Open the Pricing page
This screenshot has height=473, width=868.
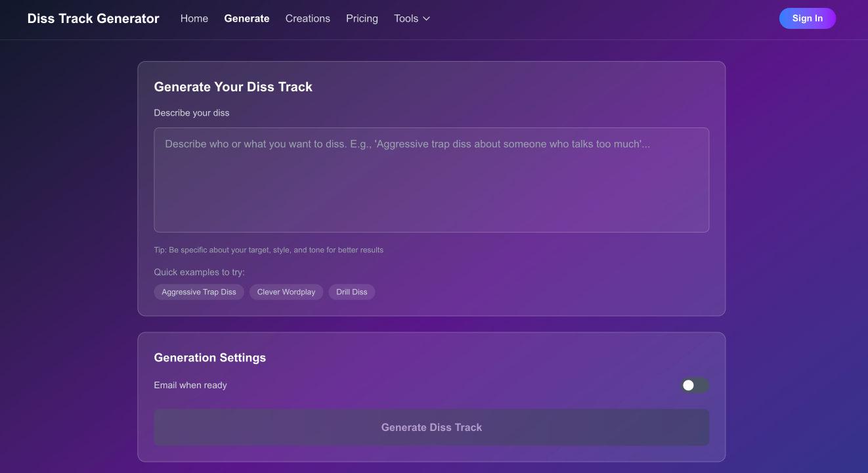point(362,18)
